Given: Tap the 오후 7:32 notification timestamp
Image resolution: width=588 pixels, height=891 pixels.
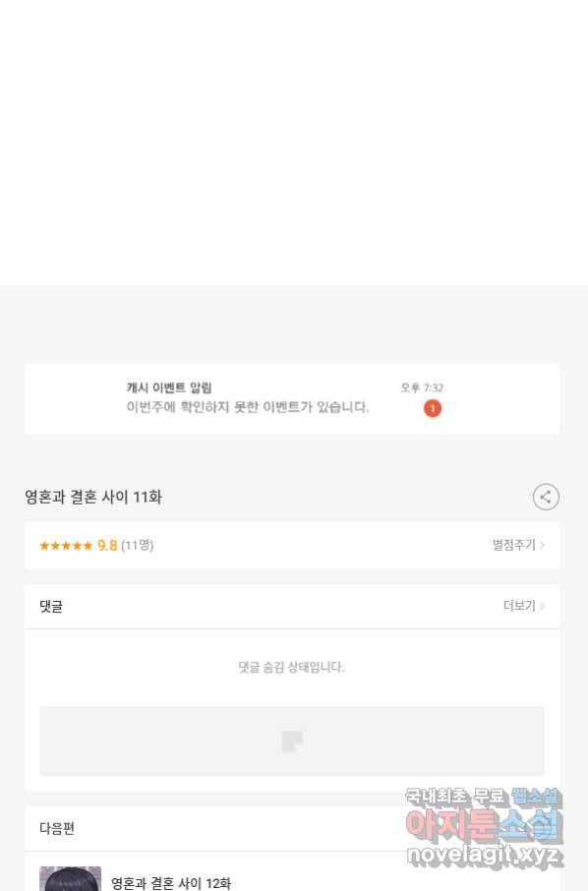Looking at the screenshot, I should (x=422, y=388).
